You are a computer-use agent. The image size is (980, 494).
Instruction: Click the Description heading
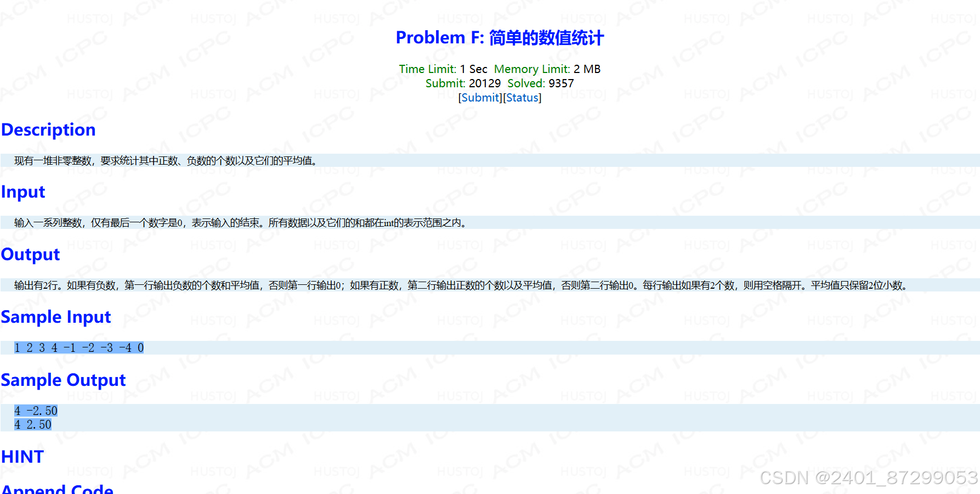[48, 130]
